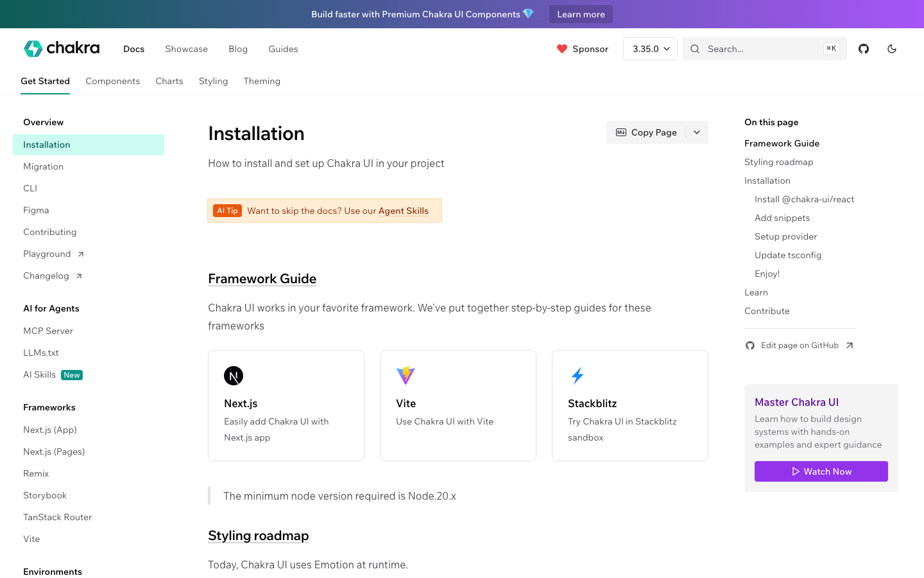
Task: Jump to Setup provider in outline
Action: coord(785,236)
